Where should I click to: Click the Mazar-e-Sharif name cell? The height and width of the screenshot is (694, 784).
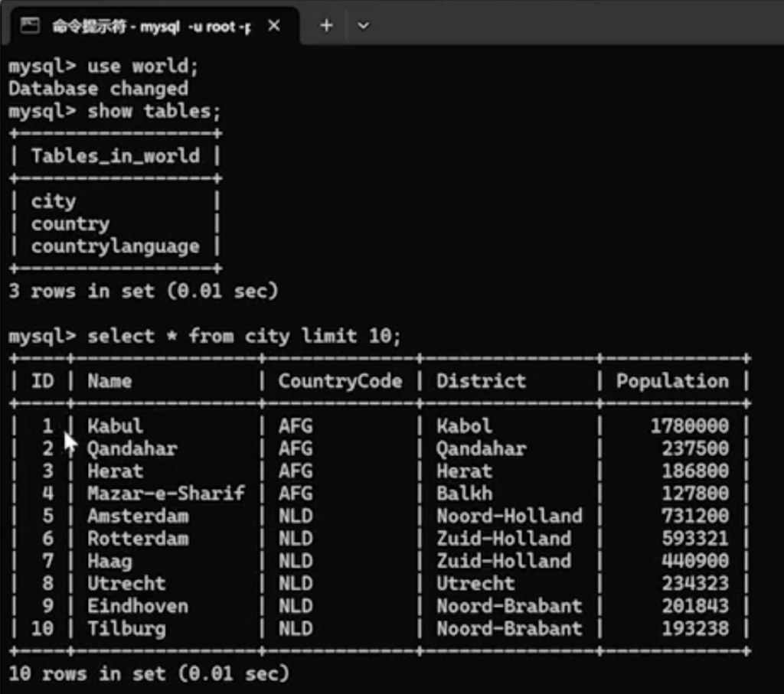(x=165, y=494)
